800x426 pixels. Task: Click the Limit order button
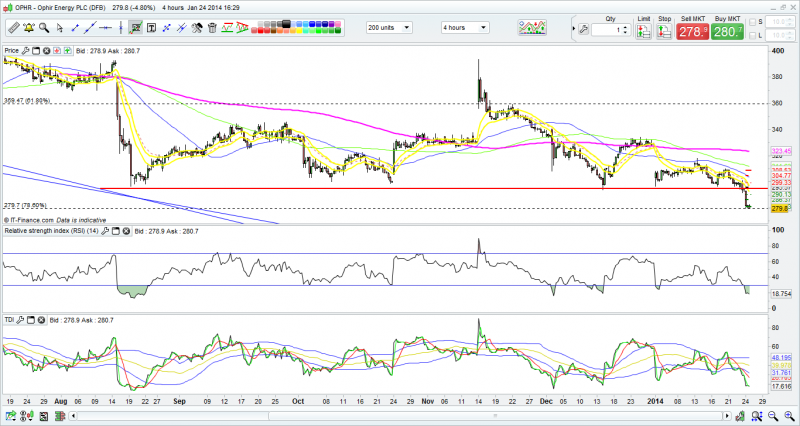[643, 32]
